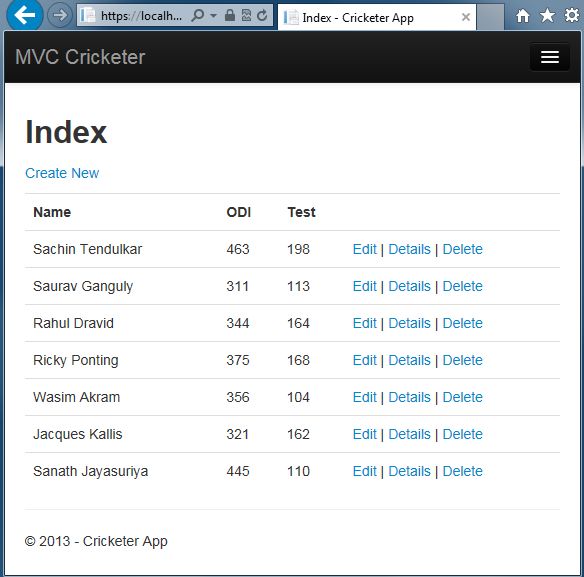Viewport: 584px width, 577px height.
Task: View Details for Wasim Akram
Action: [409, 397]
